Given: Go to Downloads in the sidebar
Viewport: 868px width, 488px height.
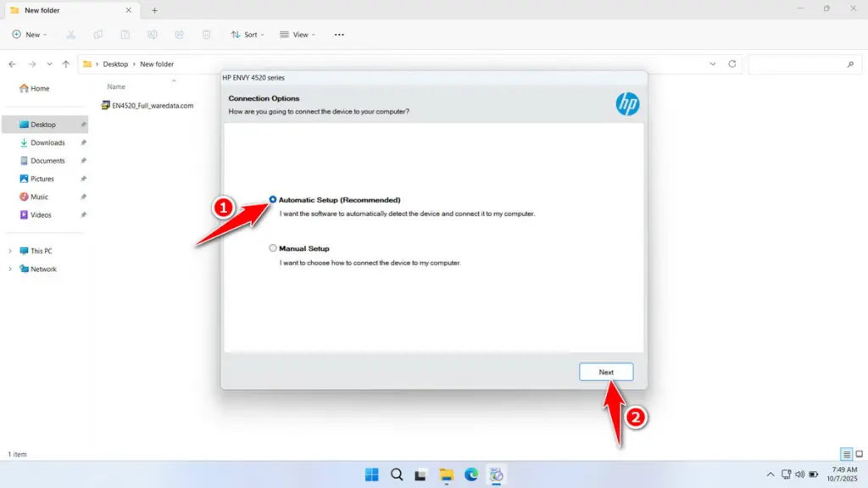Looking at the screenshot, I should [x=47, y=142].
